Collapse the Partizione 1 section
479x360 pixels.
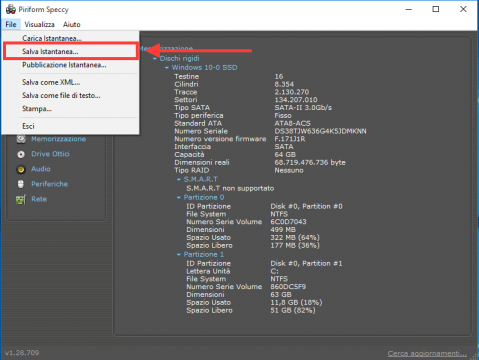[x=179, y=254]
